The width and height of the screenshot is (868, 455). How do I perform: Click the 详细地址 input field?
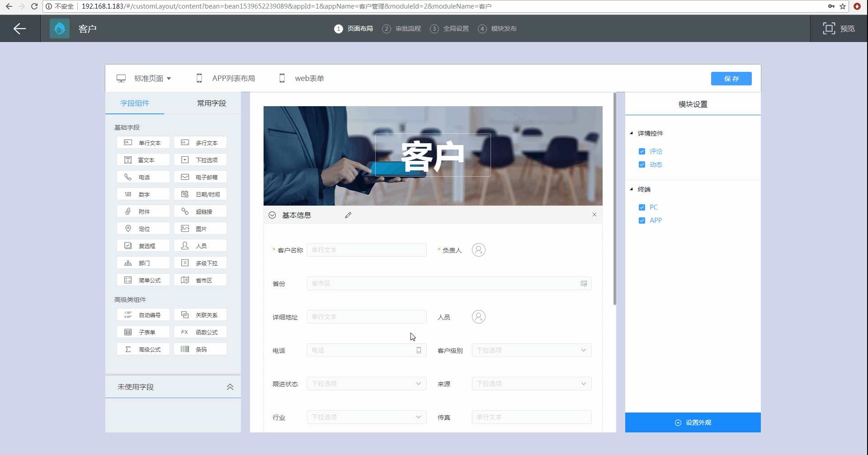point(367,317)
